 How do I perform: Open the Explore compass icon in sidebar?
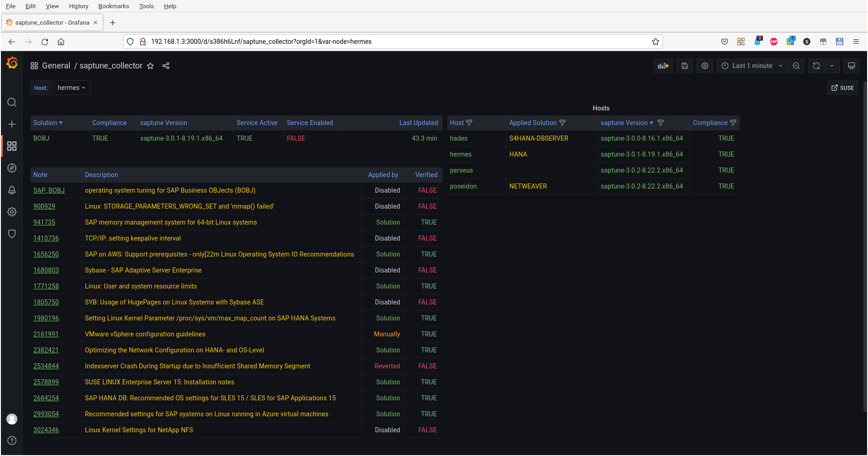point(12,168)
